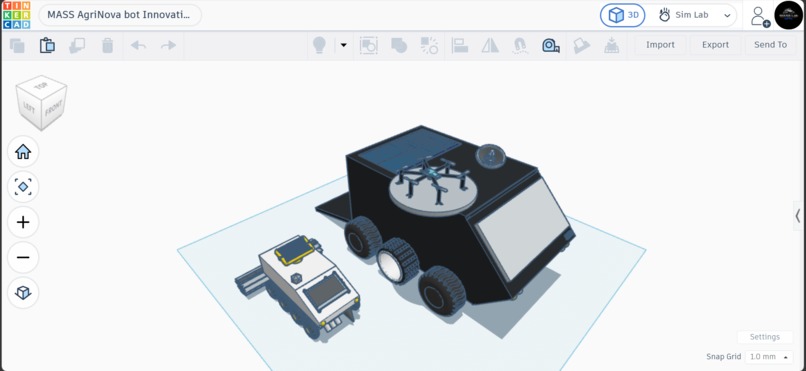Click the TOP face of view cube

click(x=41, y=86)
